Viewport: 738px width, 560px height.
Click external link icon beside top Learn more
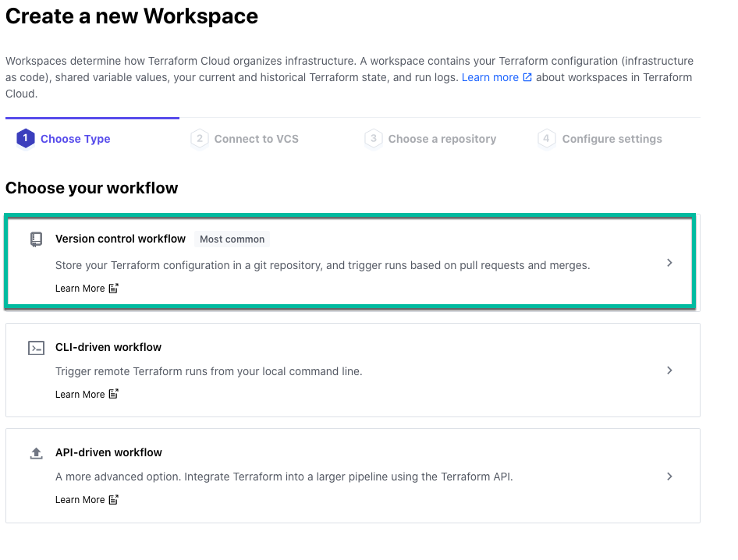pyautogui.click(x=527, y=77)
